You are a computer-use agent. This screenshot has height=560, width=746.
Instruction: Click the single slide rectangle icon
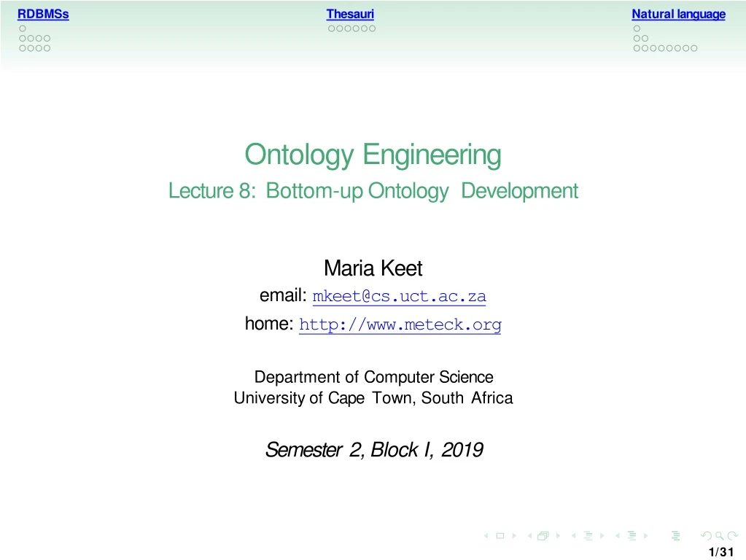[500, 536]
